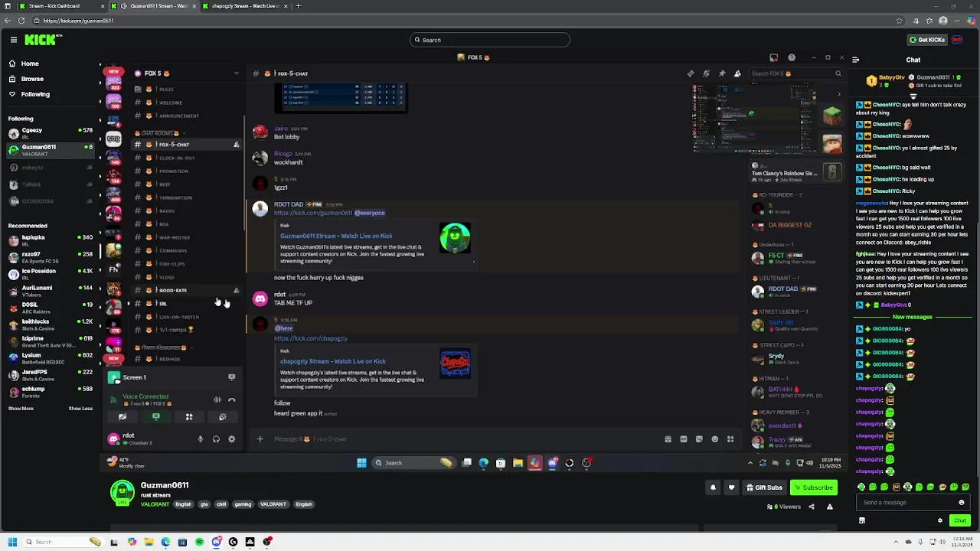Open Discord noise suppression settings
This screenshot has height=551, width=980.
217,399
